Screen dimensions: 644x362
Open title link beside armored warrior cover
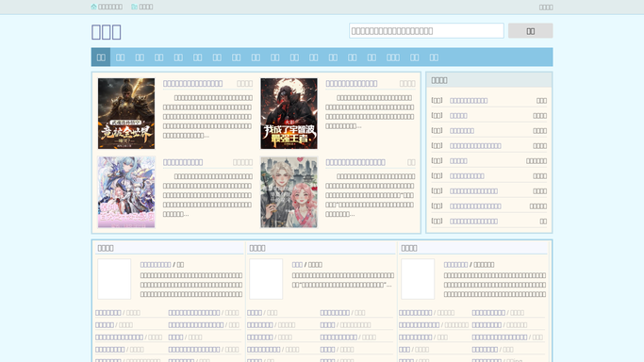192,83
